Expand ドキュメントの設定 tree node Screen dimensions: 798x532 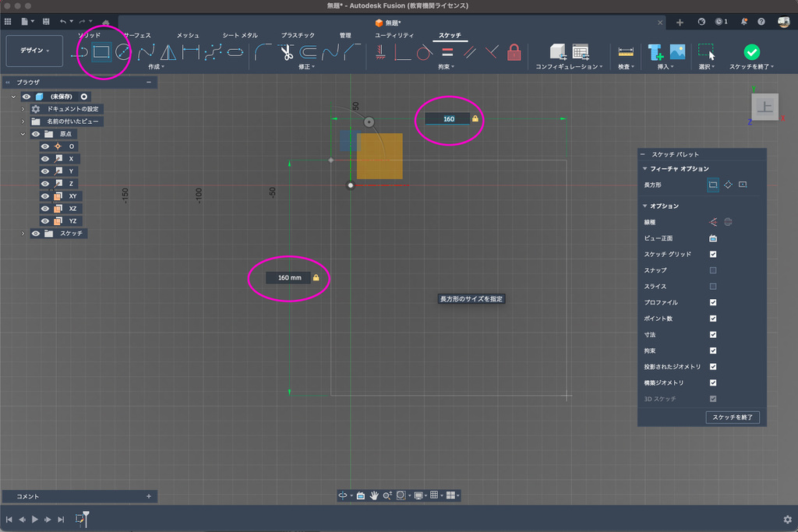click(x=23, y=109)
